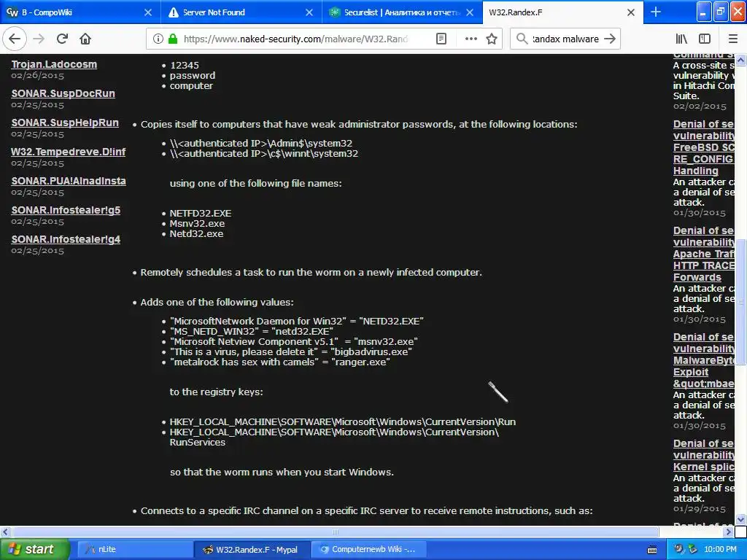The image size is (747, 560).
Task: Submit search with the arrow button
Action: tap(610, 39)
